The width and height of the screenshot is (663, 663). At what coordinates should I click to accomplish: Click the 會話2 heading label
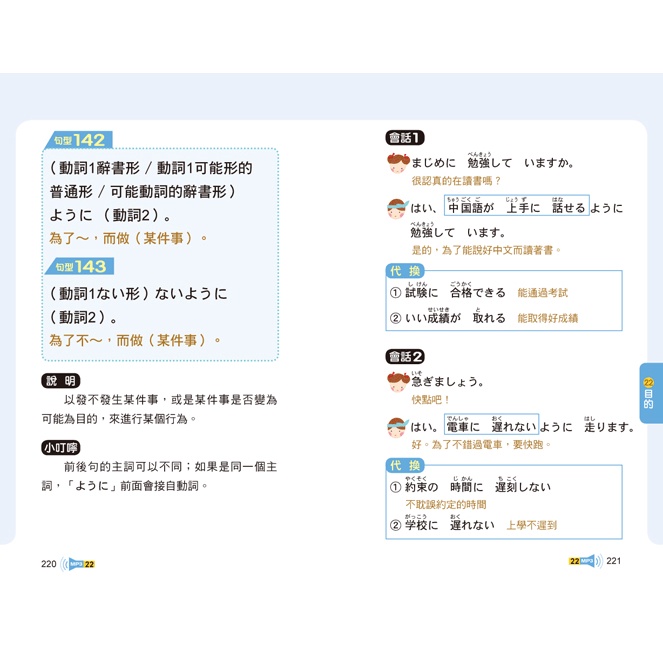tap(405, 356)
